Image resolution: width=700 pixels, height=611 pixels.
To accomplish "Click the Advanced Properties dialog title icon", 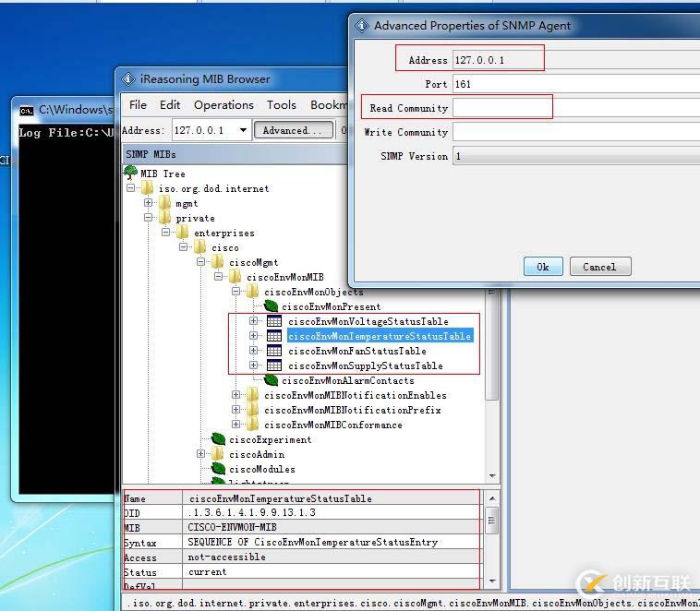I will (362, 26).
